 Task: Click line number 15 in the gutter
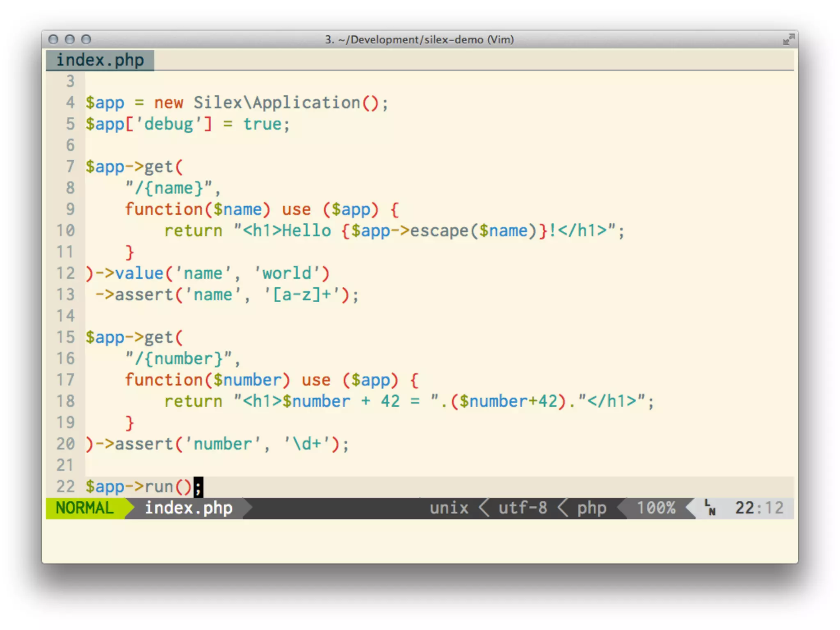(x=66, y=337)
